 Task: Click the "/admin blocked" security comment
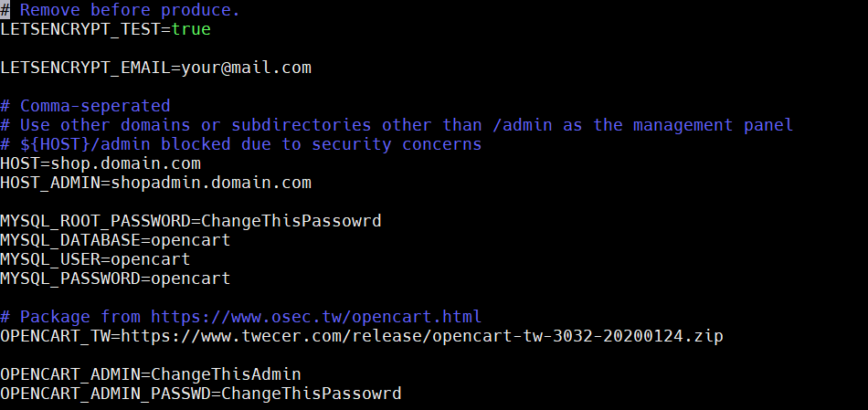pos(240,144)
